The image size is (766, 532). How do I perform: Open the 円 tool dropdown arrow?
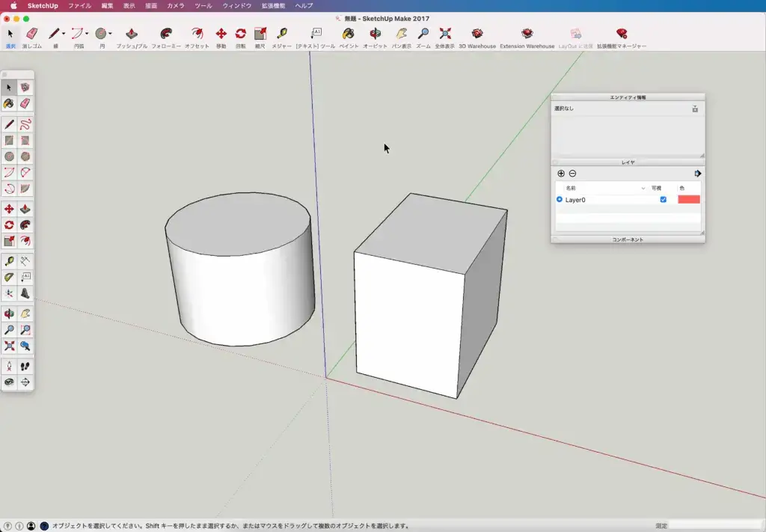click(111, 34)
